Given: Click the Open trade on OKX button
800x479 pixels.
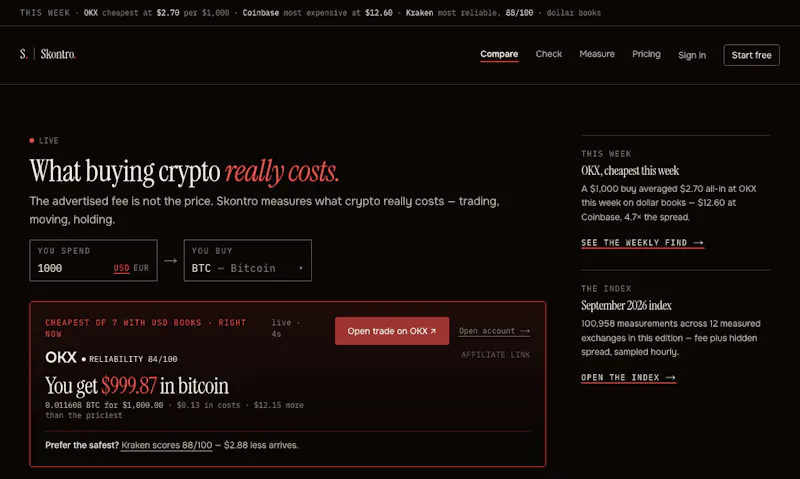Looking at the screenshot, I should 392,331.
